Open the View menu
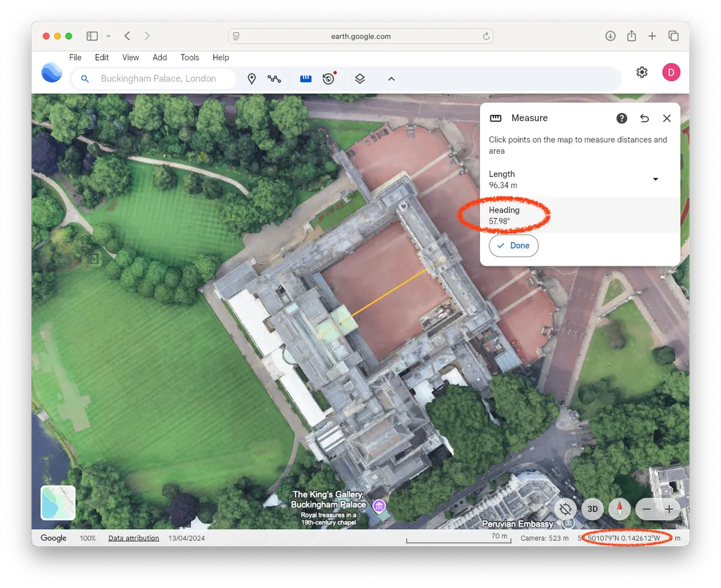721x588 pixels. tap(130, 58)
